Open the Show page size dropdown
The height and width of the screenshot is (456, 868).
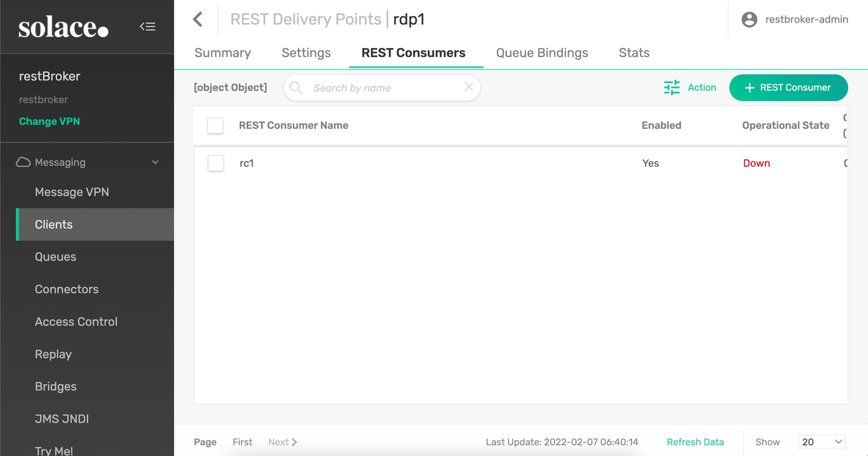pos(822,442)
